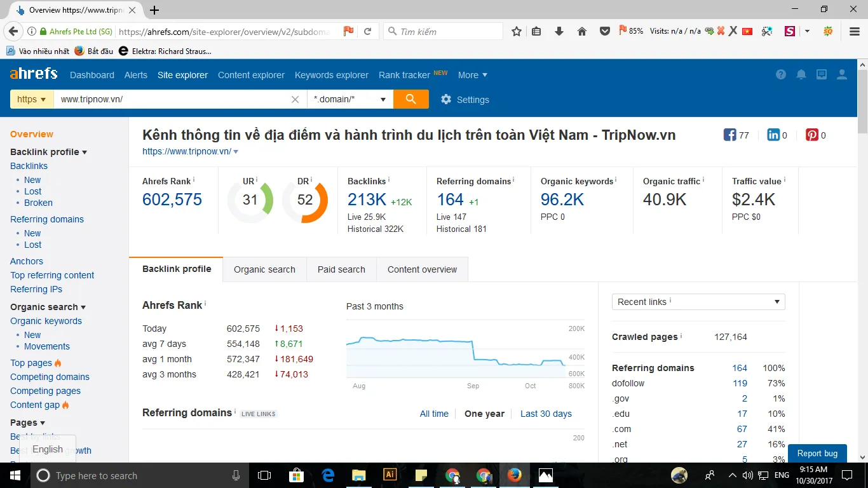
Task: Click the Pinterest share count icon
Action: [812, 135]
